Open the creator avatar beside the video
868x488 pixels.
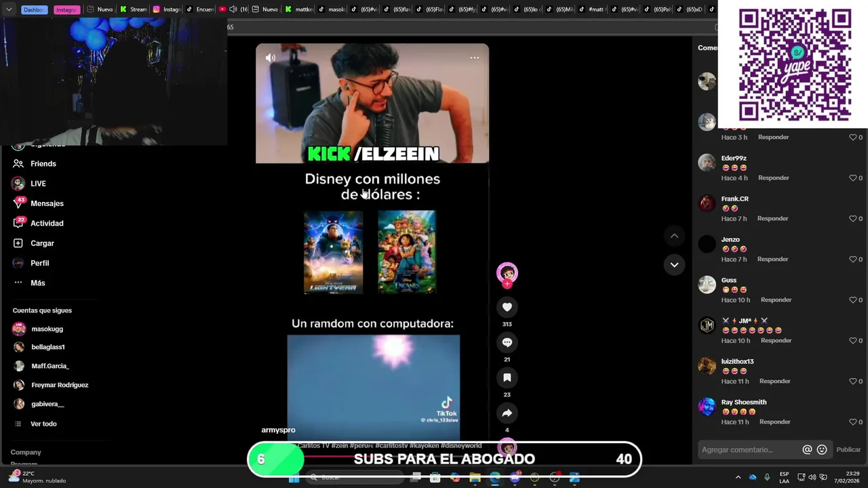[x=507, y=273]
